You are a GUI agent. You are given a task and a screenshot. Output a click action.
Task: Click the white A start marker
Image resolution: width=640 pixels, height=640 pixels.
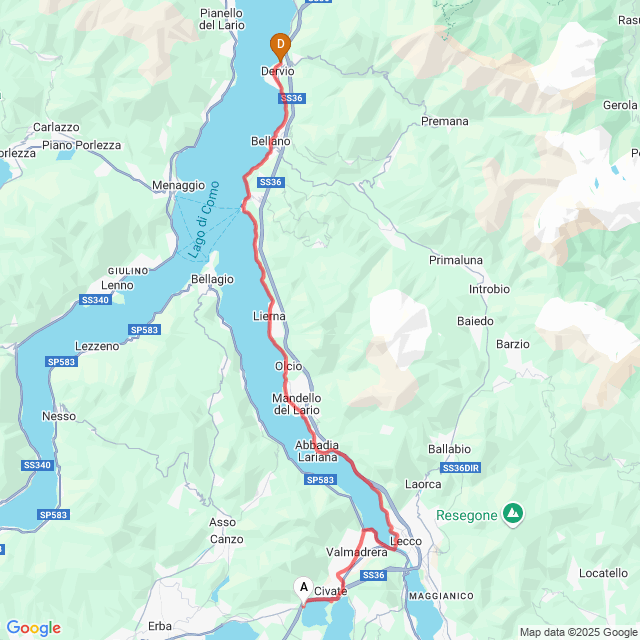tap(304, 590)
